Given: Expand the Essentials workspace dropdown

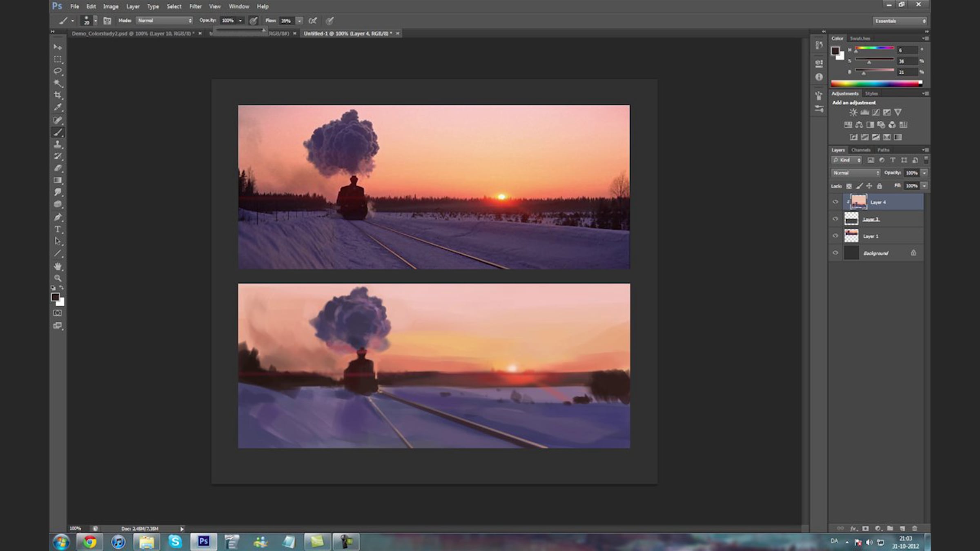Looking at the screenshot, I should (x=900, y=21).
